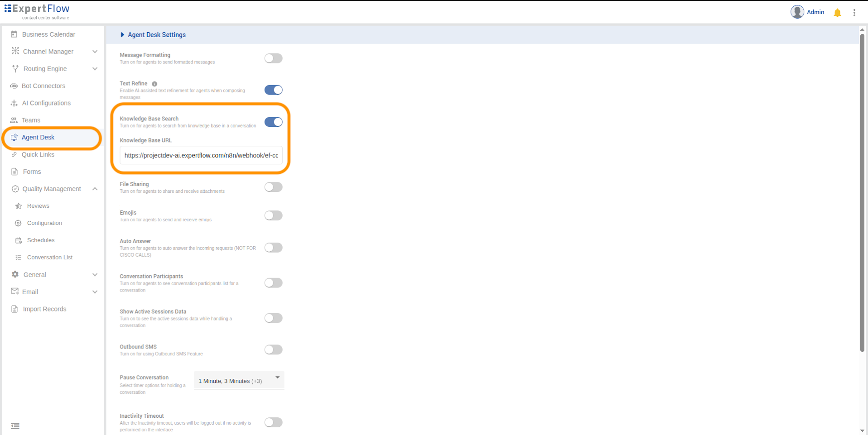
Task: Click the Business Calendar icon in sidebar
Action: pyautogui.click(x=14, y=34)
